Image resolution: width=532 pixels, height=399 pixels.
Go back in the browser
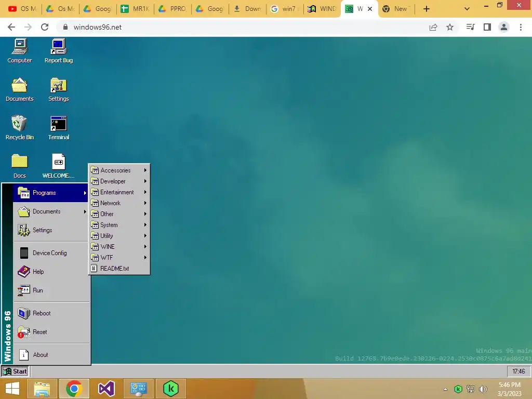tap(11, 27)
